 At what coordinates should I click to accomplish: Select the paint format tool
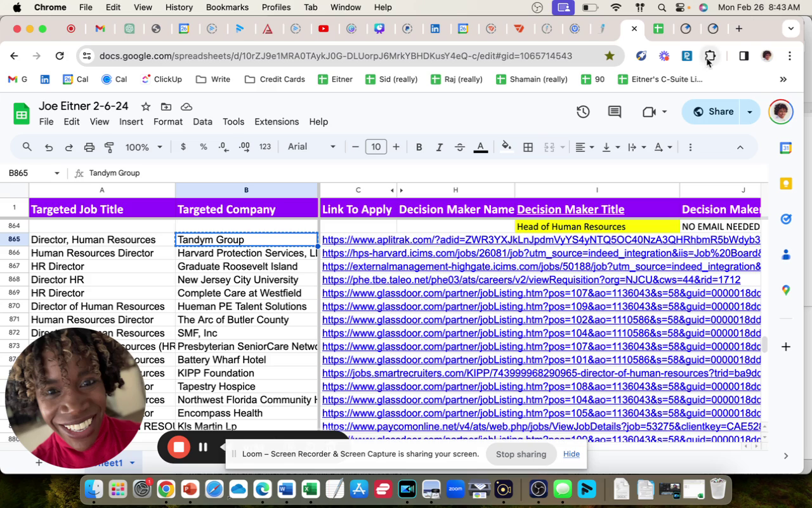[109, 147]
